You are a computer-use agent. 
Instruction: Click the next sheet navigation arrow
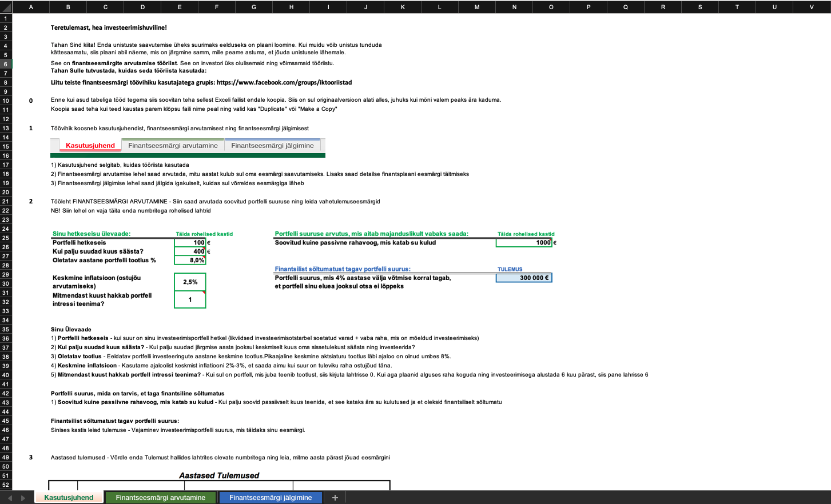pyautogui.click(x=23, y=498)
